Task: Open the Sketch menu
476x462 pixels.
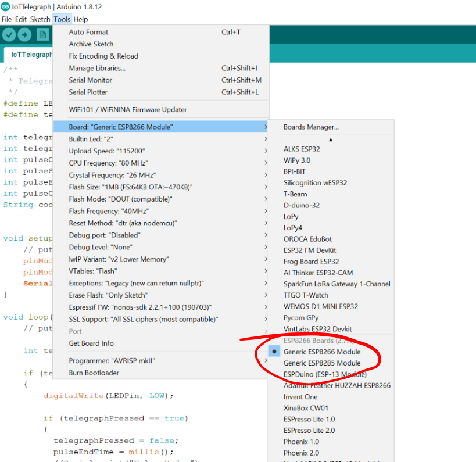Action: (x=40, y=19)
